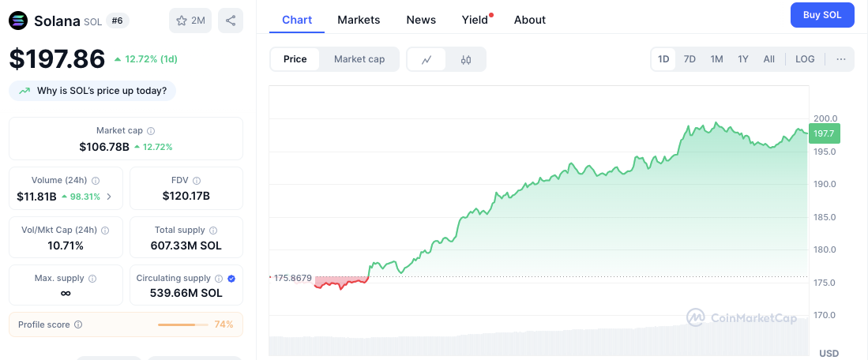Switch to line chart icon

426,60
